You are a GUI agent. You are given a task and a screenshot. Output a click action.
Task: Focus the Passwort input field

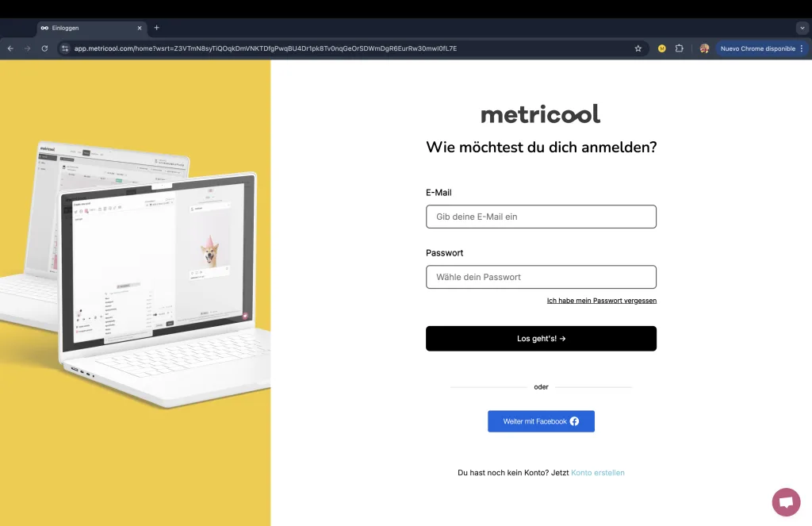541,277
